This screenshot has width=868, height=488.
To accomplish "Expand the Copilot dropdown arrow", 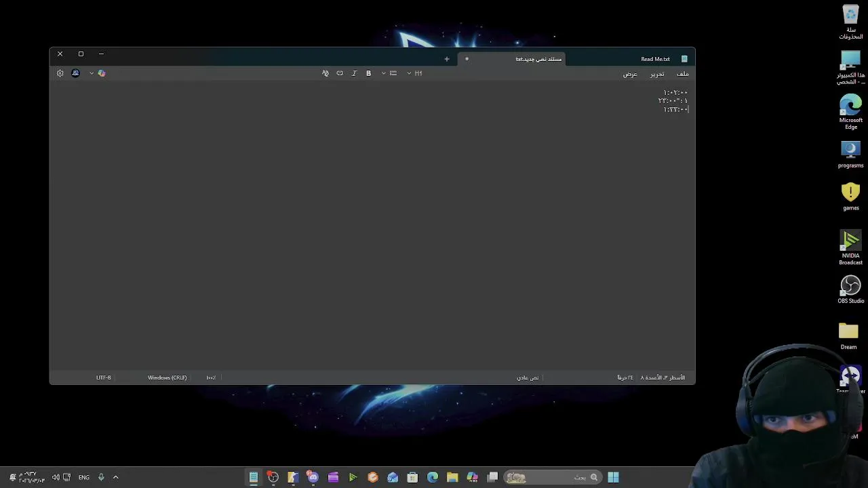I will click(x=92, y=73).
